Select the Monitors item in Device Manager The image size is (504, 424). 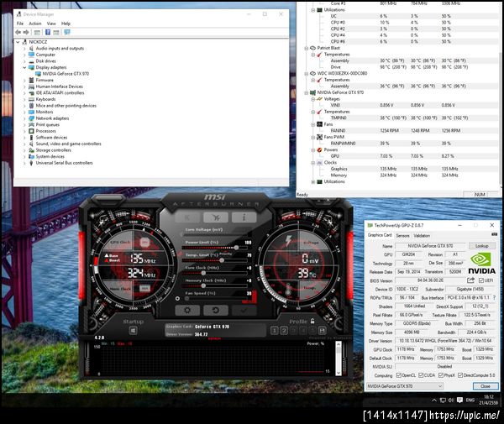[x=45, y=113]
